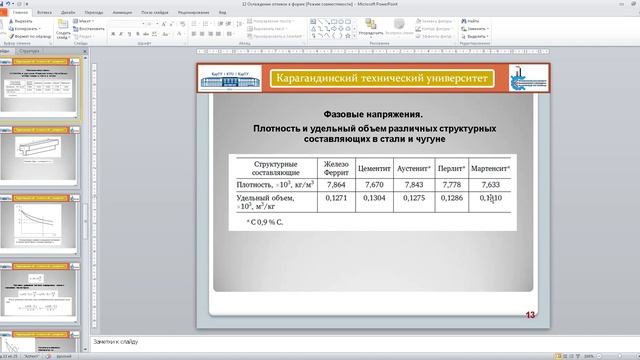
Task: Center the text
Action: [202, 34]
